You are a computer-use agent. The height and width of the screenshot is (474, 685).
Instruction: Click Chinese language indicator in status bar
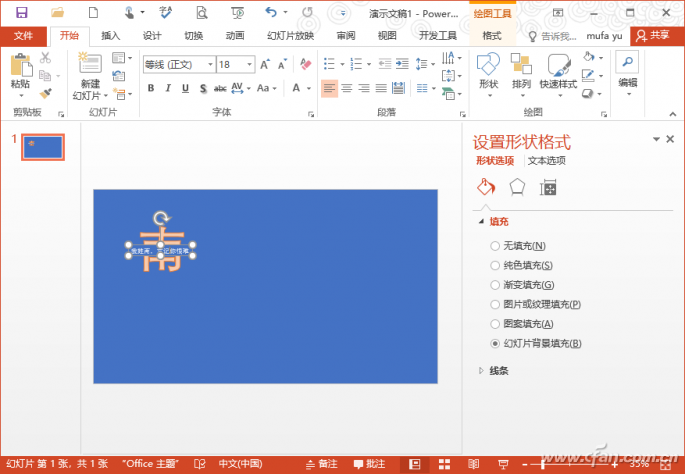(x=240, y=464)
